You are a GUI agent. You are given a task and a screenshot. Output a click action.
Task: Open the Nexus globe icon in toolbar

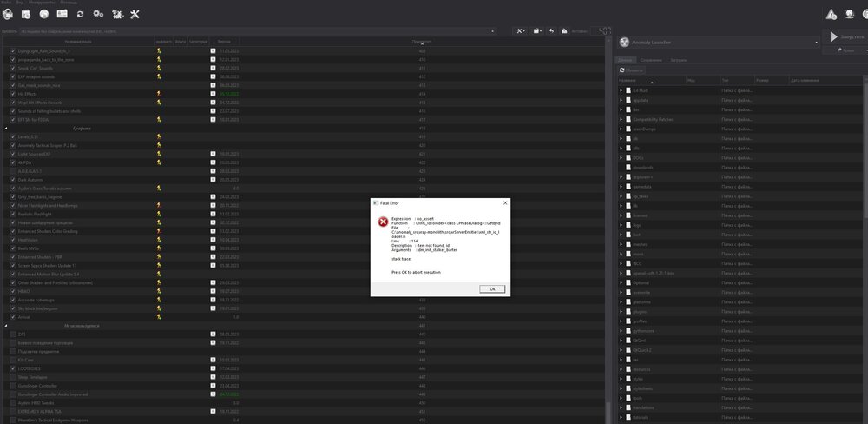pos(43,14)
